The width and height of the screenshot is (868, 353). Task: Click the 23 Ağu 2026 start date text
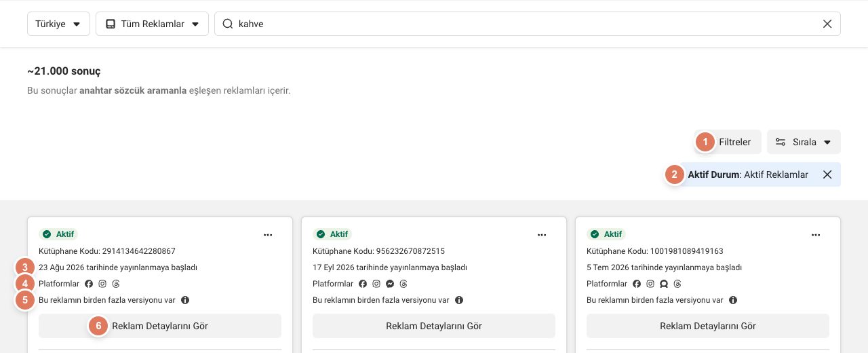(x=118, y=267)
